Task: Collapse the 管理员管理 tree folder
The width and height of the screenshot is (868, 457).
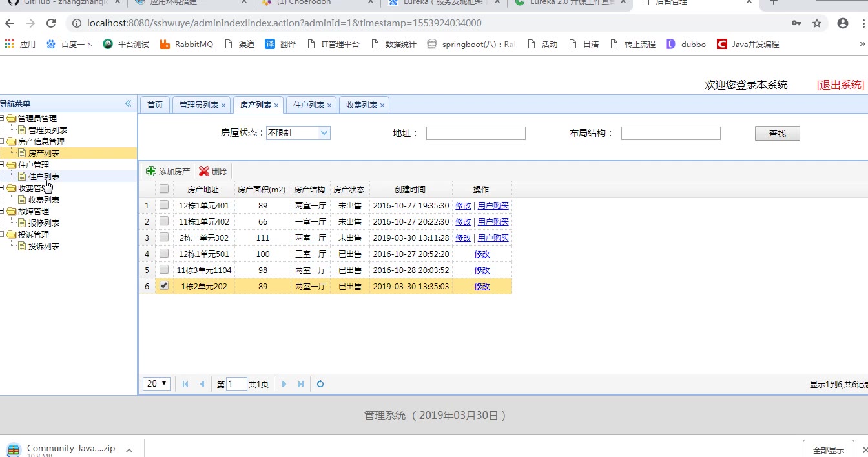Action: 3,118
